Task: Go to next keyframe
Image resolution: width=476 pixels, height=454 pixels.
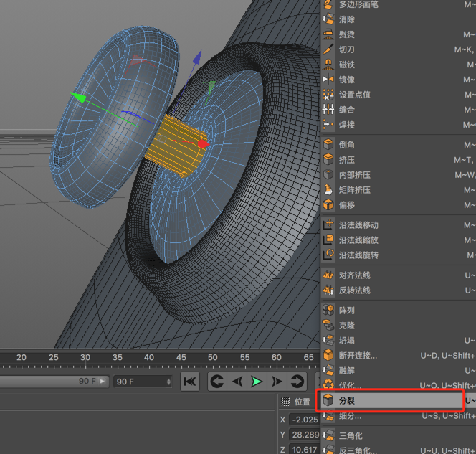Action: pyautogui.click(x=297, y=382)
